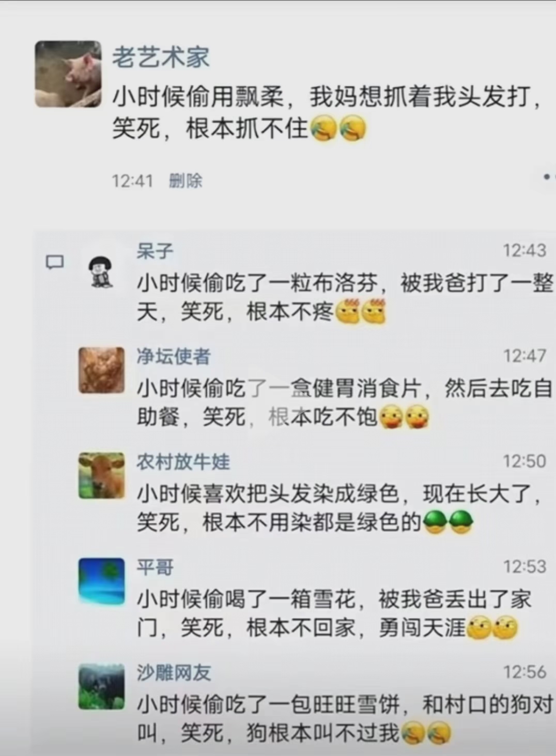
Task: Open 老艺术家's pig avatar
Action: (68, 74)
